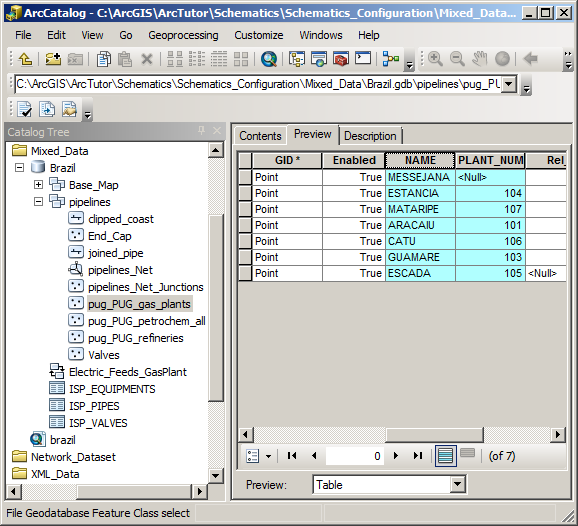Select the Pan hand tool
Image resolution: width=578 pixels, height=526 pixels.
[480, 59]
